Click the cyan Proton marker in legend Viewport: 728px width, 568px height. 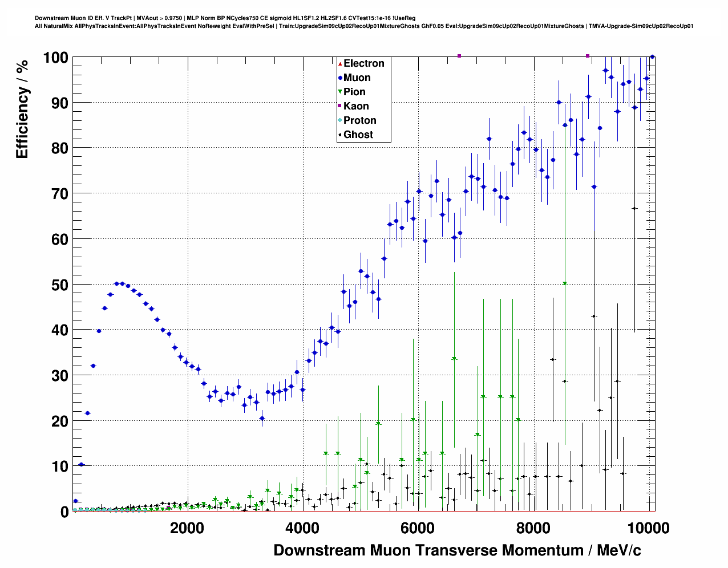coord(340,120)
